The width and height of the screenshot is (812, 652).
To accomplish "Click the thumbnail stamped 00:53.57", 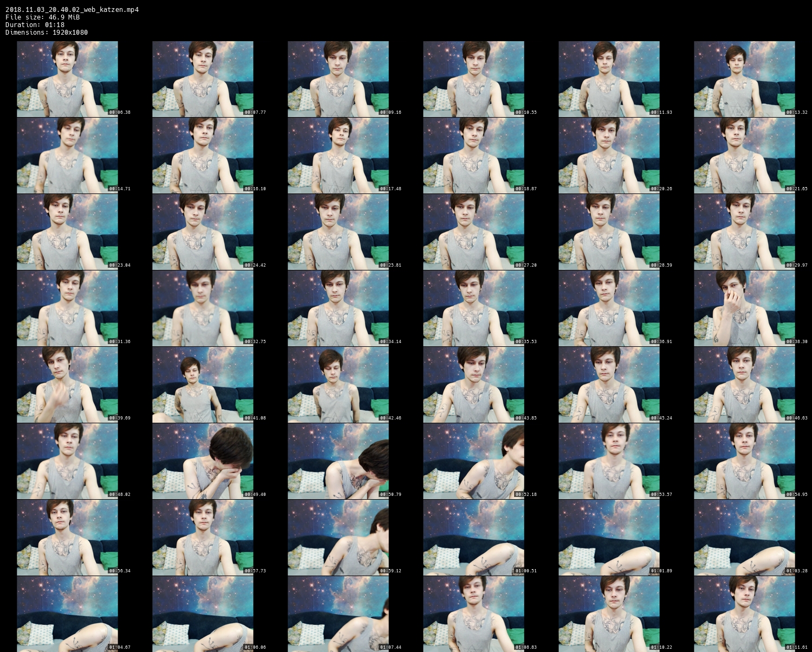I will [609, 461].
